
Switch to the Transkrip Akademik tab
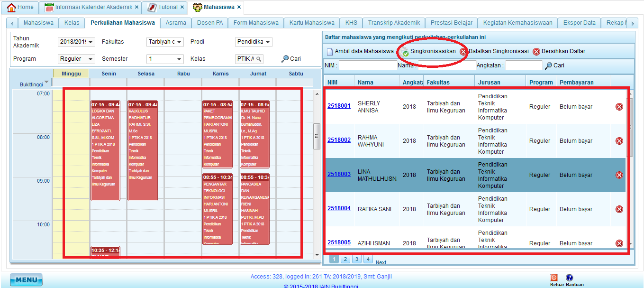[393, 23]
